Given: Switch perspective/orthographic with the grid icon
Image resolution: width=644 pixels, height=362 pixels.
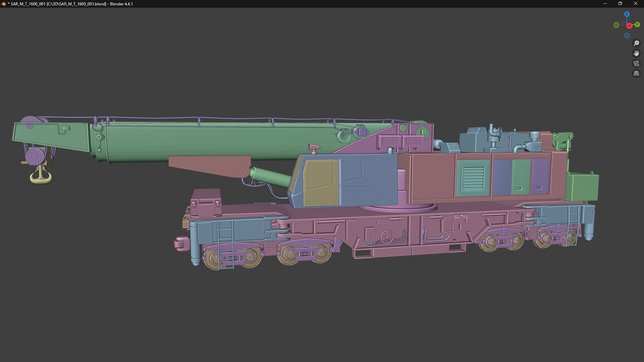Looking at the screenshot, I should (636, 73).
